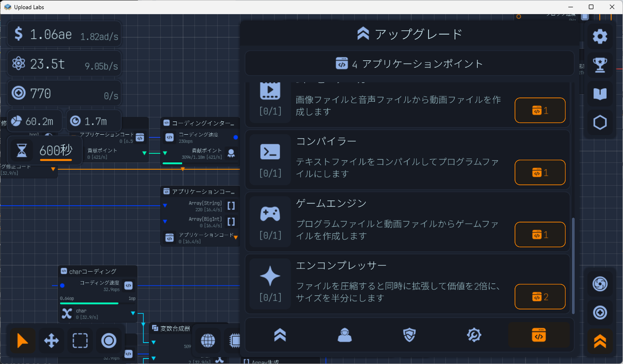The image size is (623, 364).
Task: Buy the ゲームエンジン upgrade for 1 point
Action: point(540,234)
